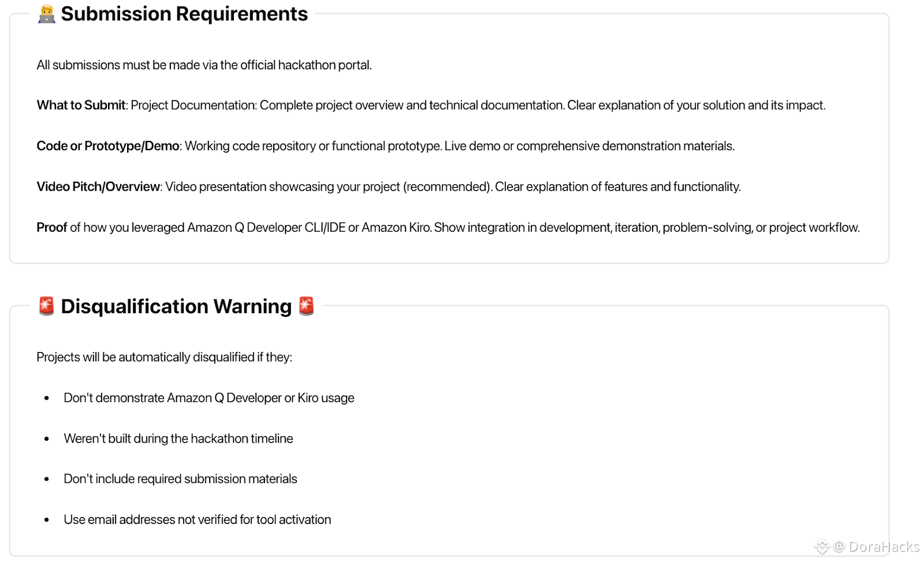924x561 pixels.
Task: Click the DoraHacks watermark logo icon
Action: pyautogui.click(x=821, y=546)
